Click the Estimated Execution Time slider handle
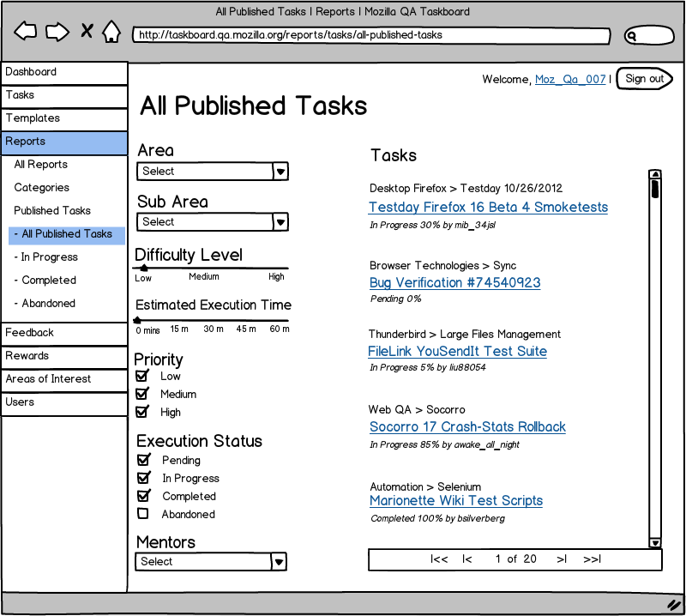This screenshot has height=616, width=686. (137, 320)
